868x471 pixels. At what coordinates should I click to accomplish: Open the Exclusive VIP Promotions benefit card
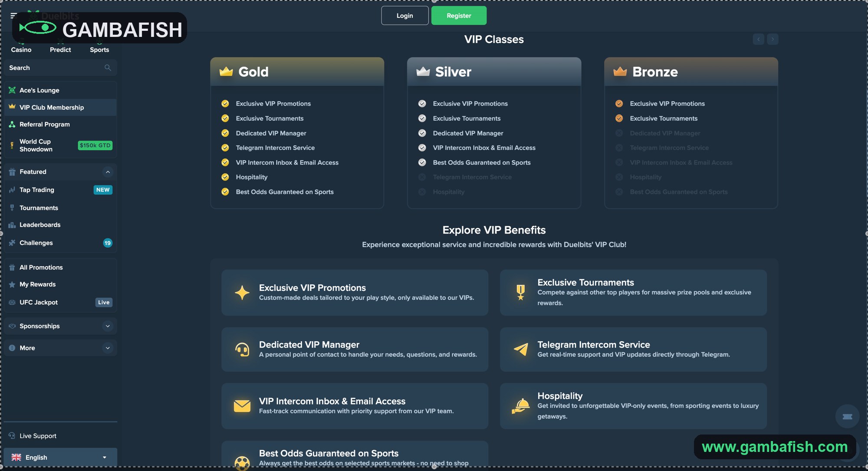point(355,293)
